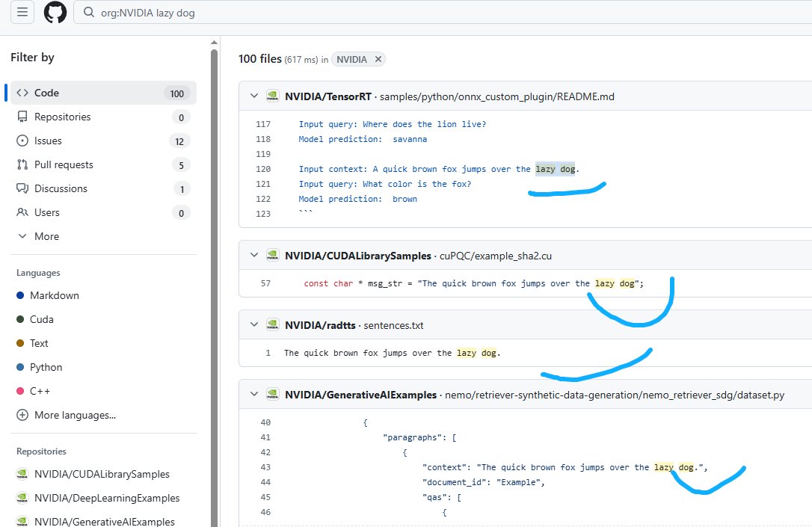Image resolution: width=812 pixels, height=527 pixels.
Task: Collapse the NVIDIA/GenerativeAIExamples result
Action: point(253,394)
